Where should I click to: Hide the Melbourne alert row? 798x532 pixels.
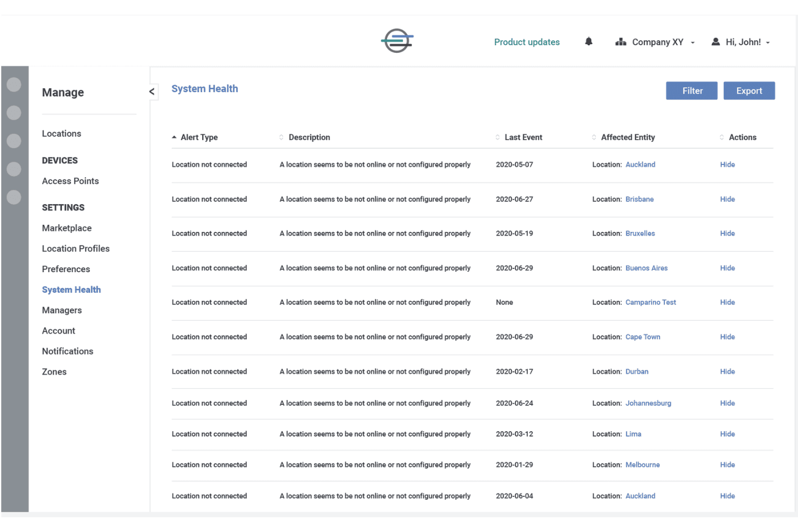click(727, 465)
